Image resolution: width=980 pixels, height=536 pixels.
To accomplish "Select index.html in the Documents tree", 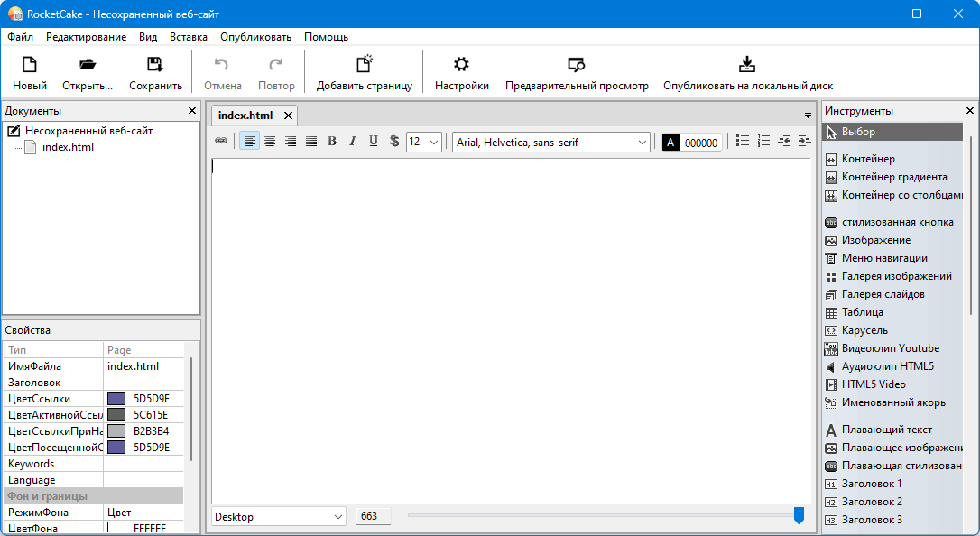I will pos(68,147).
